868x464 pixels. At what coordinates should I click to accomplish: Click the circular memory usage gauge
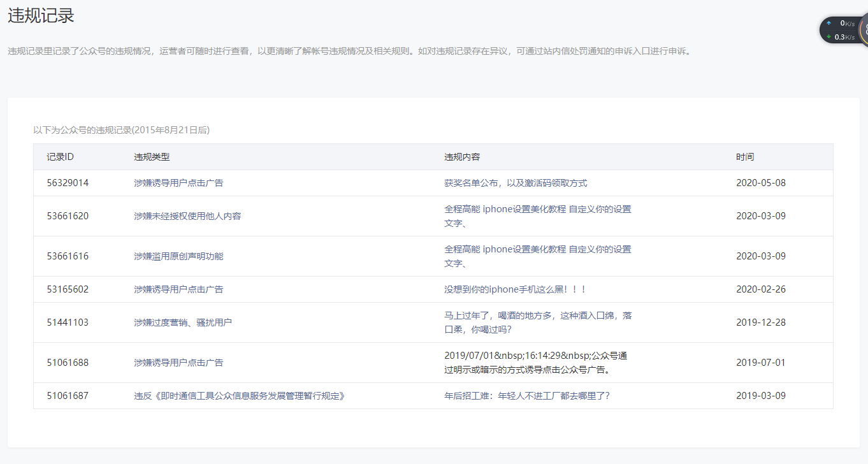click(864, 29)
